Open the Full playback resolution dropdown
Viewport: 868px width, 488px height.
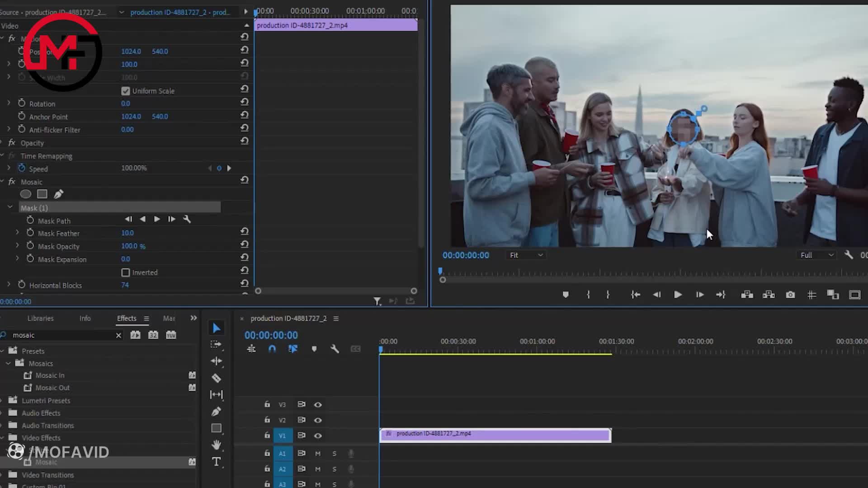[x=816, y=255]
